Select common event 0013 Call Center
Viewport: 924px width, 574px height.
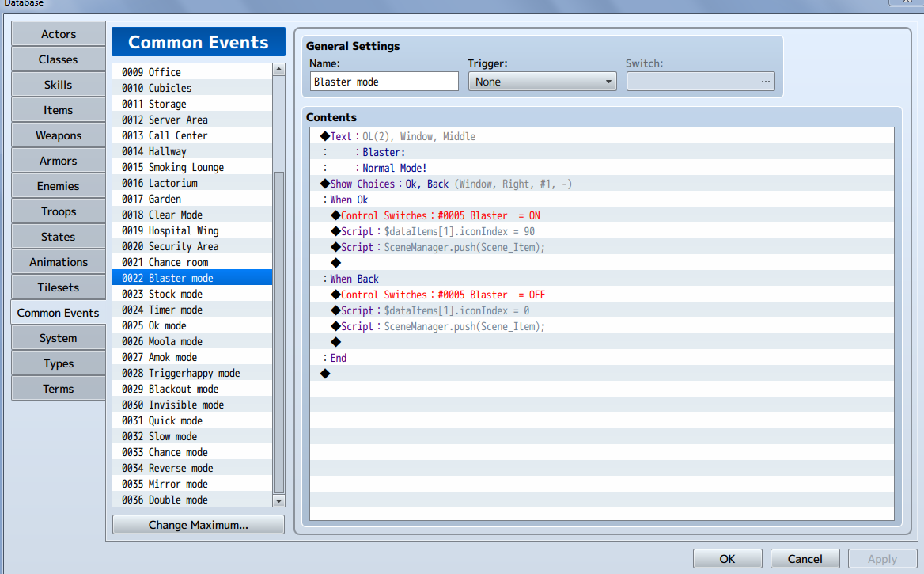[192, 135]
